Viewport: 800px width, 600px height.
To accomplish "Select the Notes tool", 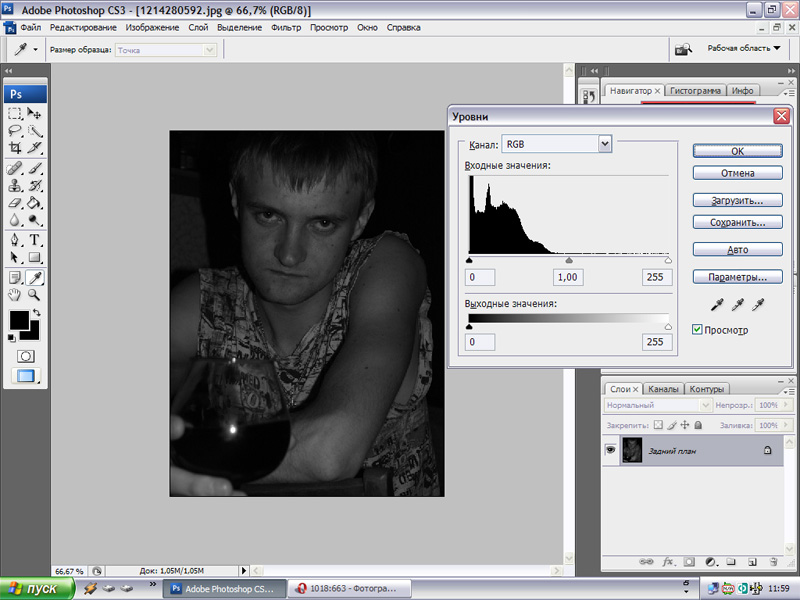I will 15,277.
